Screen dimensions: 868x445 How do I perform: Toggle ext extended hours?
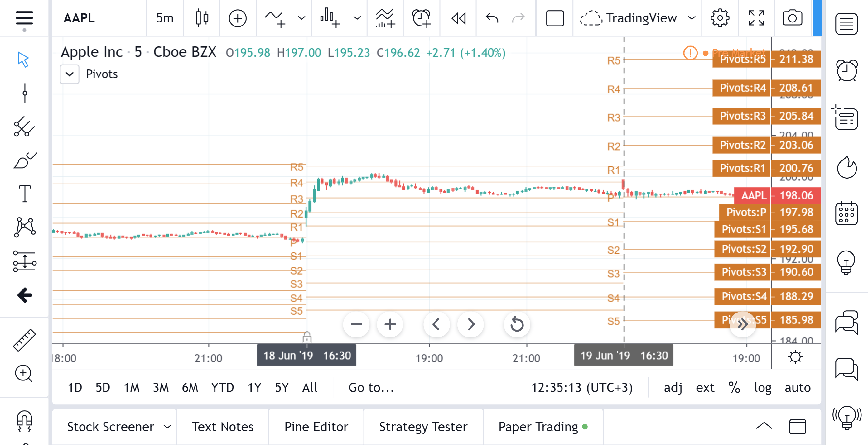pyautogui.click(x=705, y=387)
